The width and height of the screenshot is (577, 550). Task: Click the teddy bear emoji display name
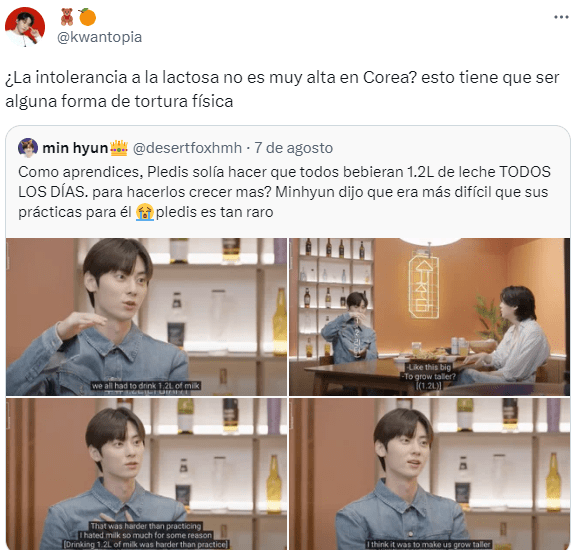click(67, 17)
